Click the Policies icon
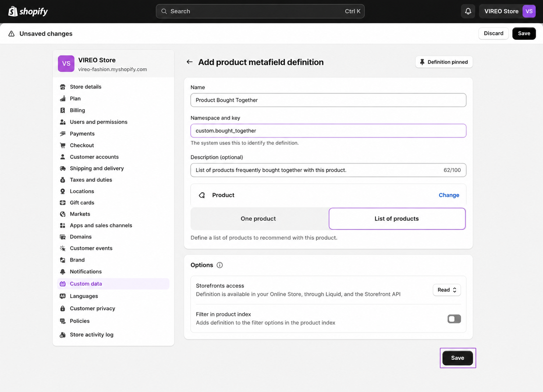The height and width of the screenshot is (392, 543). coord(63,321)
